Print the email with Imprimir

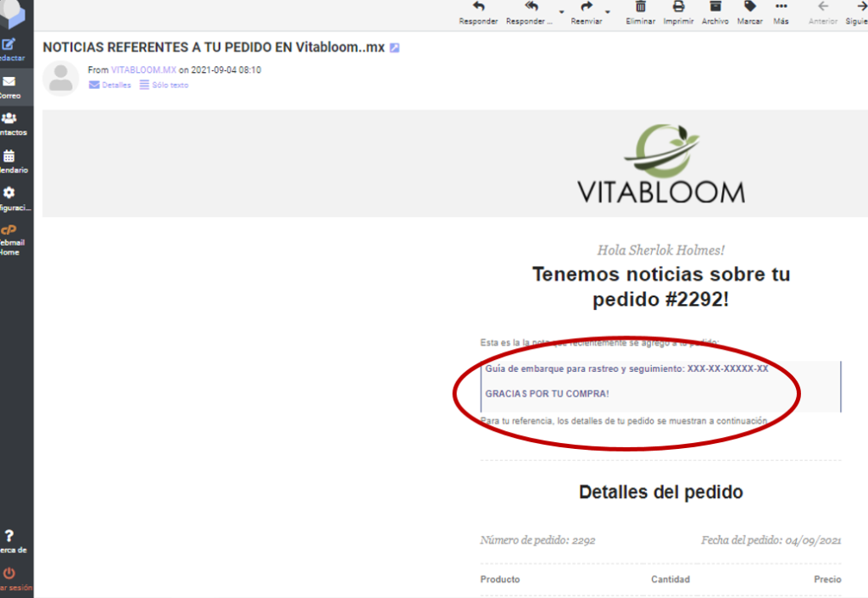[678, 13]
